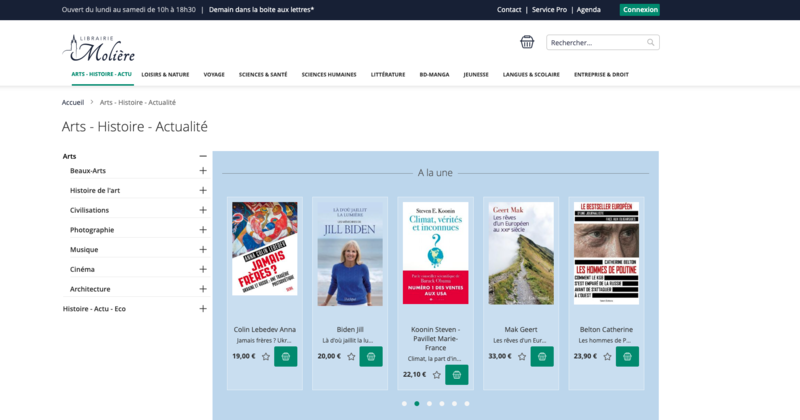
Task: Go to Accueil breadcrumb
Action: [x=73, y=103]
